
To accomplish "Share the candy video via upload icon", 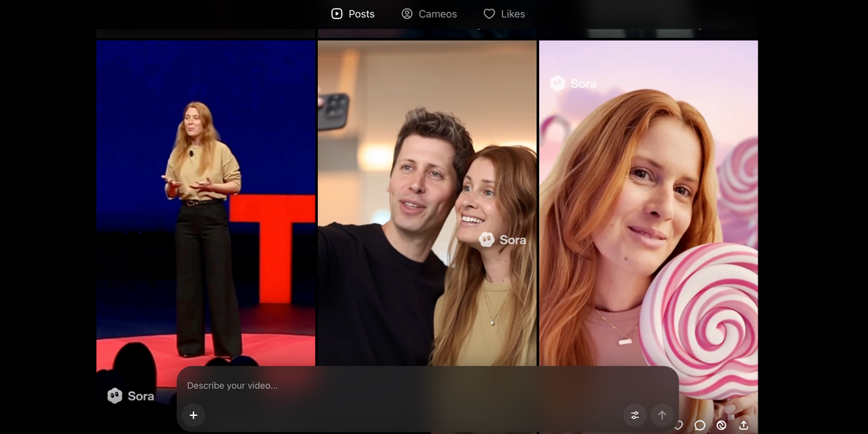I will [743, 425].
